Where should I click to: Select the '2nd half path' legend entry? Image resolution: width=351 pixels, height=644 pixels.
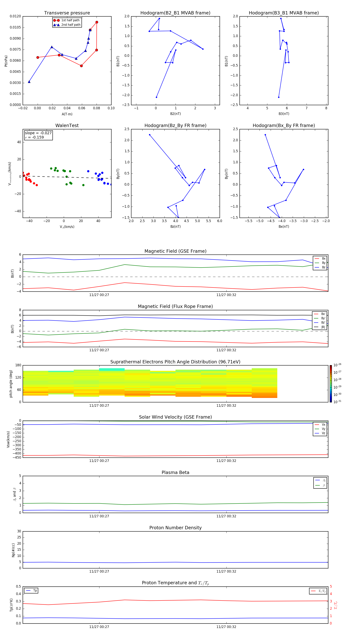[x=67, y=25]
